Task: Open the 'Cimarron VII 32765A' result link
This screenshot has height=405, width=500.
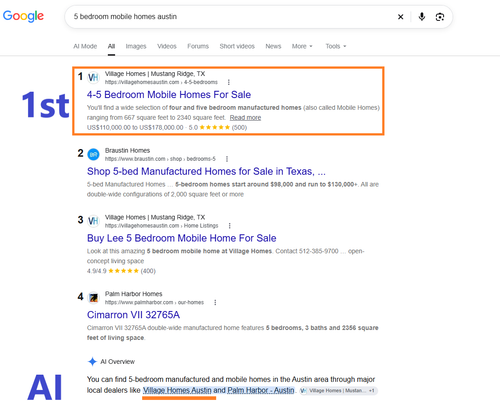Action: 133,315
